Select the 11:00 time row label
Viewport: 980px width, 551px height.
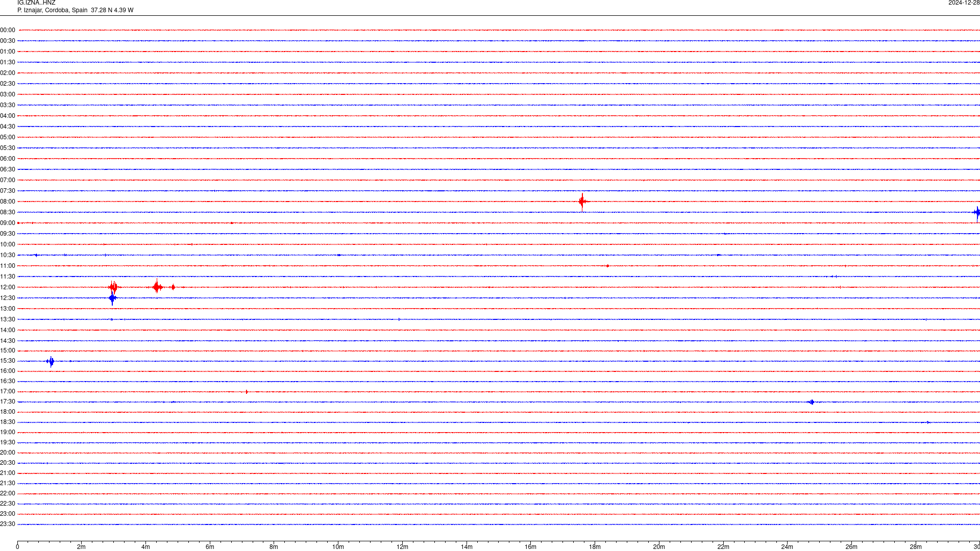[x=8, y=266]
